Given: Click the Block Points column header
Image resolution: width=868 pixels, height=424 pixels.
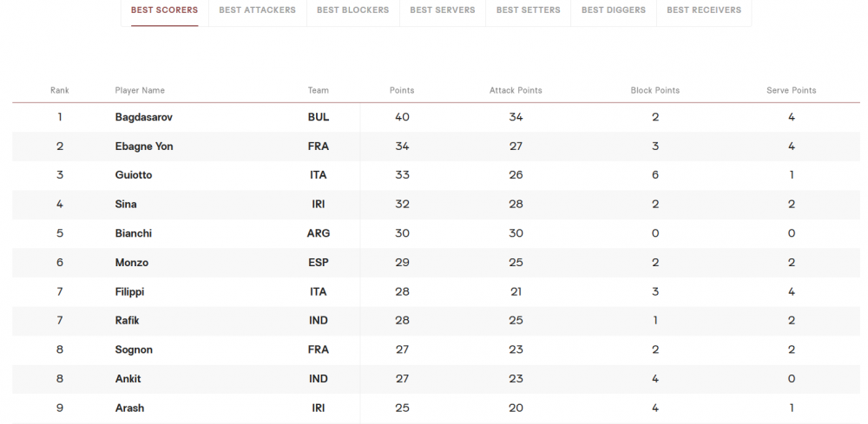Looking at the screenshot, I should point(654,90).
